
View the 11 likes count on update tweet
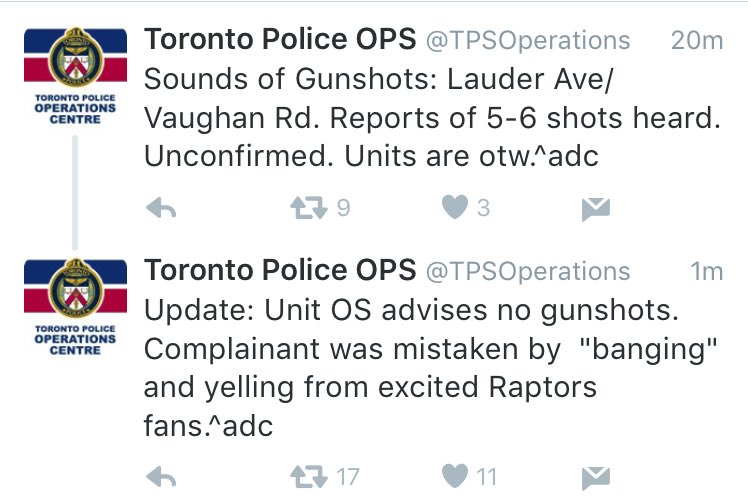click(x=487, y=477)
